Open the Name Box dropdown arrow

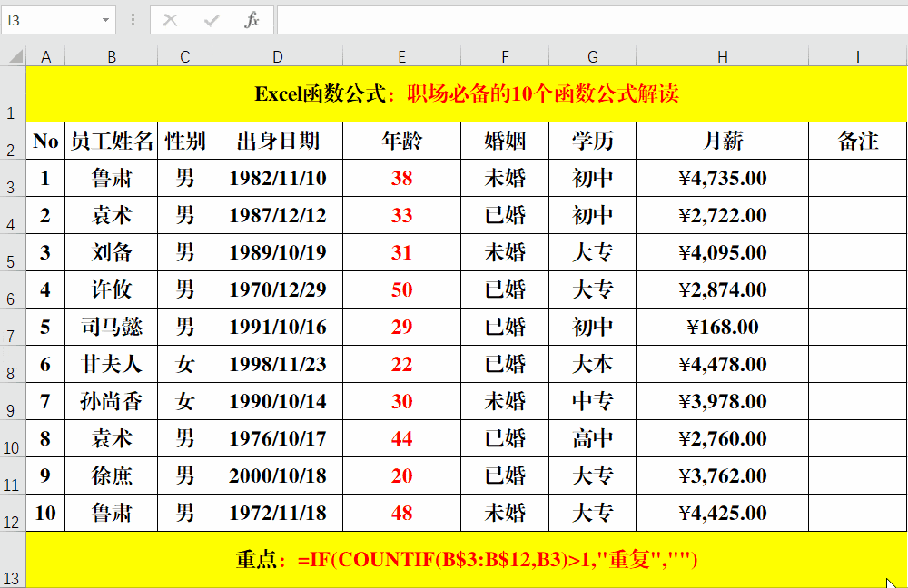tap(104, 20)
